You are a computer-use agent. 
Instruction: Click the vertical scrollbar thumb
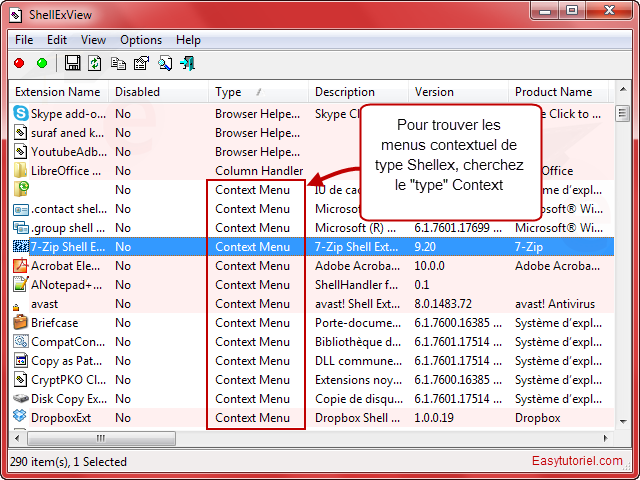click(623, 112)
